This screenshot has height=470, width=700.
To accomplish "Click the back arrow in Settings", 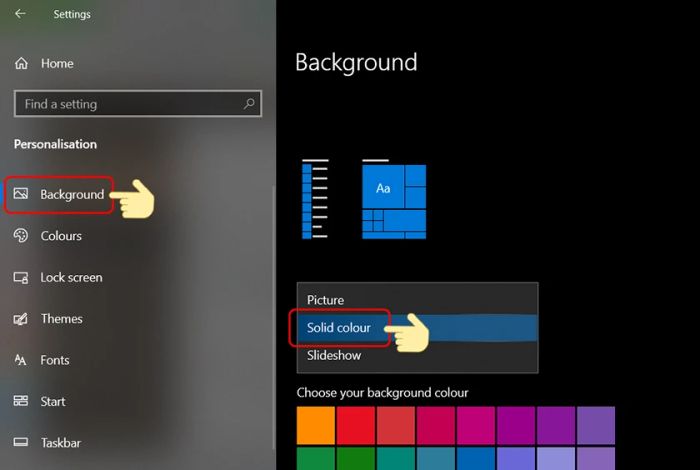I will pos(20,14).
